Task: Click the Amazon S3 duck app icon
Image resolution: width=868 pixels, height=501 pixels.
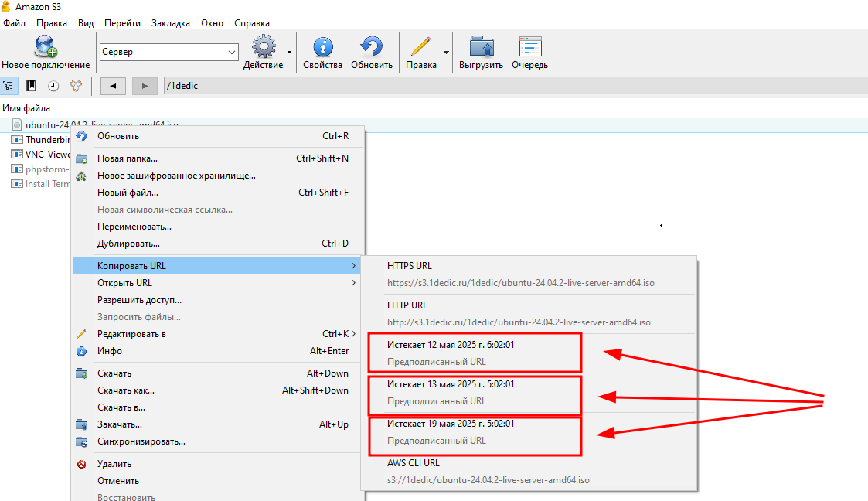Action: coord(6,7)
